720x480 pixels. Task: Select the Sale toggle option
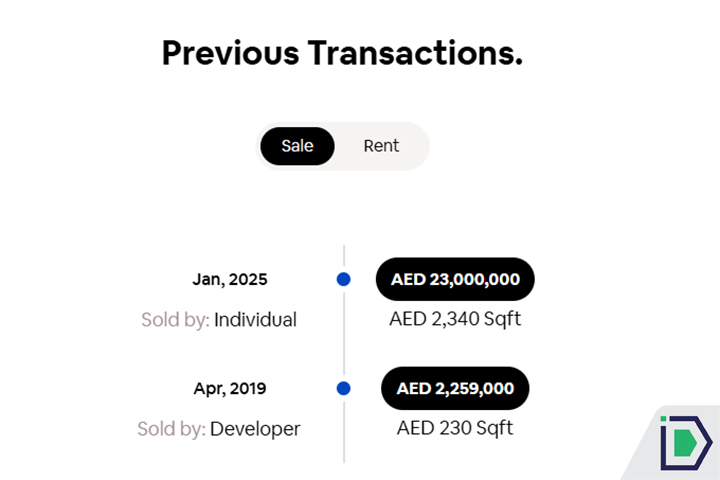[x=297, y=146]
